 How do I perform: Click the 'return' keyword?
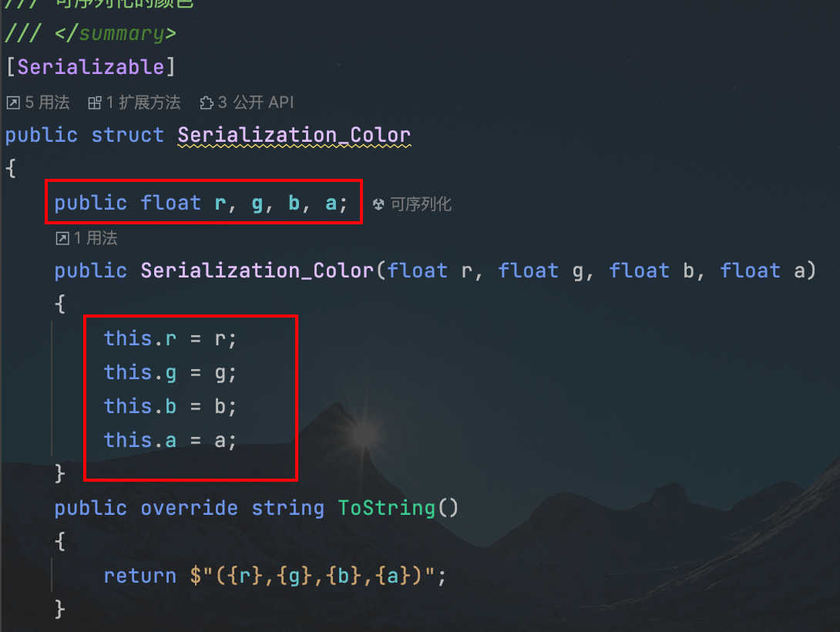[139, 576]
